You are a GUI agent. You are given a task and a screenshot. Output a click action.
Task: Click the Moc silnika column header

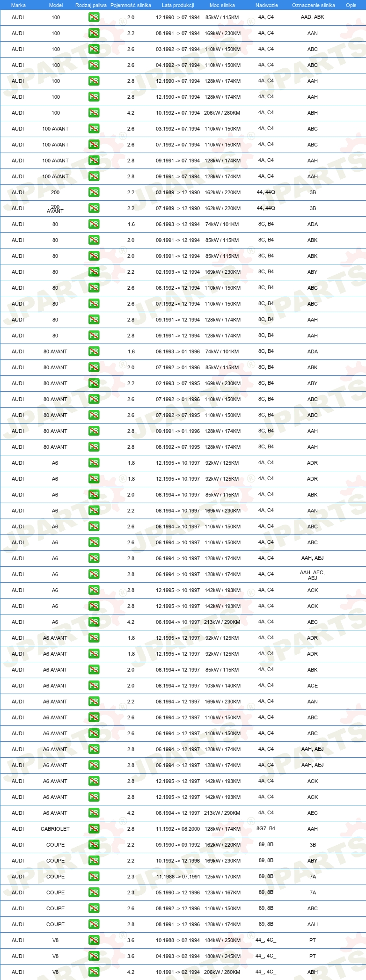coord(222,5)
